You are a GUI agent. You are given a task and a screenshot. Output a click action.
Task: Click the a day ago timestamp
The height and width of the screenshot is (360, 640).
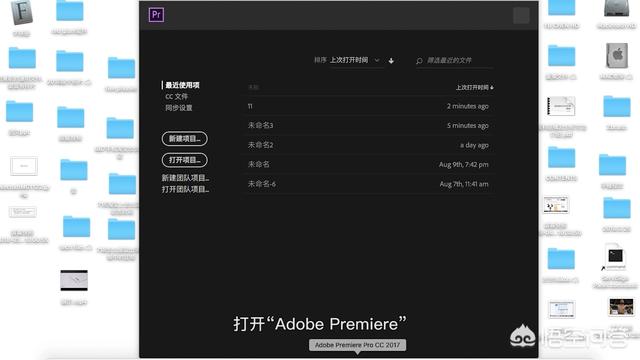pyautogui.click(x=474, y=145)
